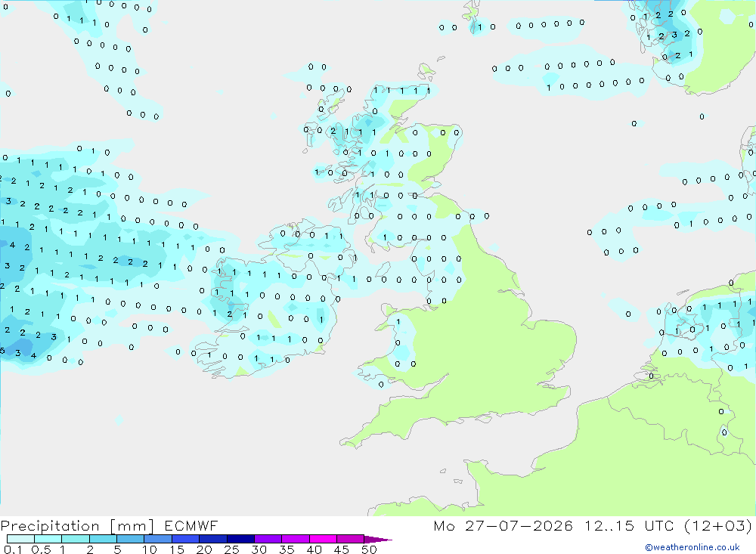
Task: Click the weatheronline.co.uk copyright link
Action: [692, 547]
